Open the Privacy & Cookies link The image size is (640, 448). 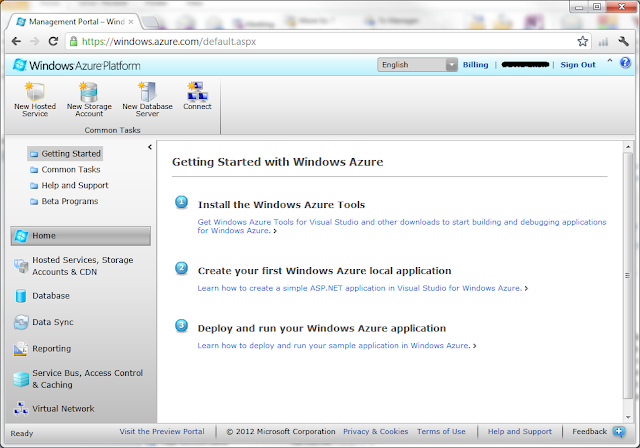click(376, 431)
